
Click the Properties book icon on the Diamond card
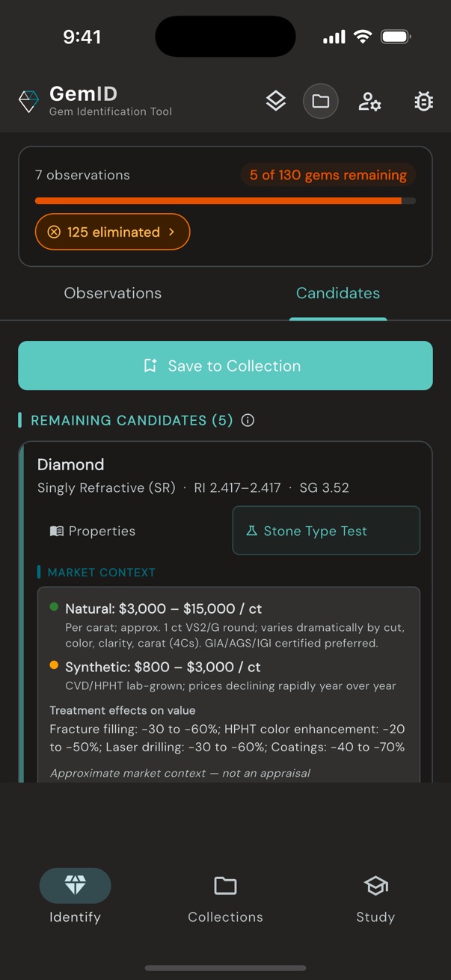tap(56, 531)
